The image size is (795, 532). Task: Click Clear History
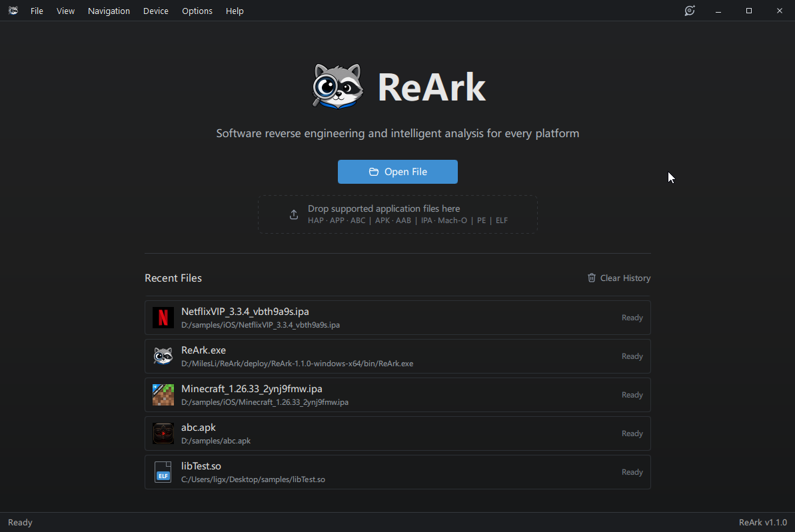(618, 278)
